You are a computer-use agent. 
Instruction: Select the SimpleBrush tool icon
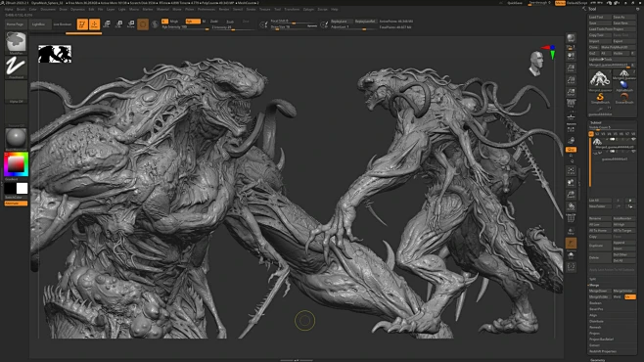click(600, 97)
